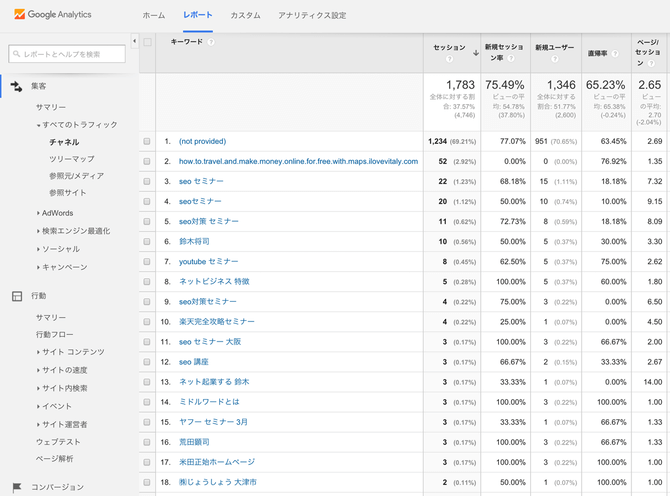Collapse the sidebar with the arrow handle
The height and width of the screenshot is (496, 670).
pyautogui.click(x=135, y=41)
